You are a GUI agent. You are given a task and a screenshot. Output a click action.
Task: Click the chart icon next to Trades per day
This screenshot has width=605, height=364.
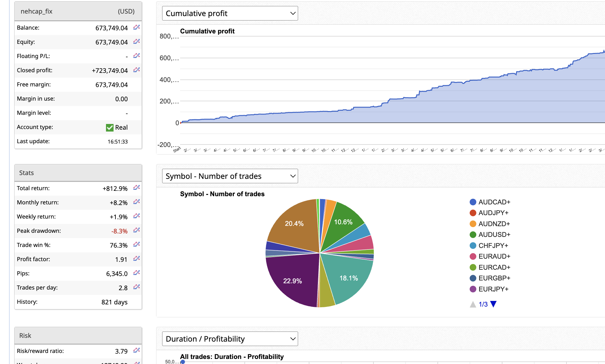[x=136, y=287]
